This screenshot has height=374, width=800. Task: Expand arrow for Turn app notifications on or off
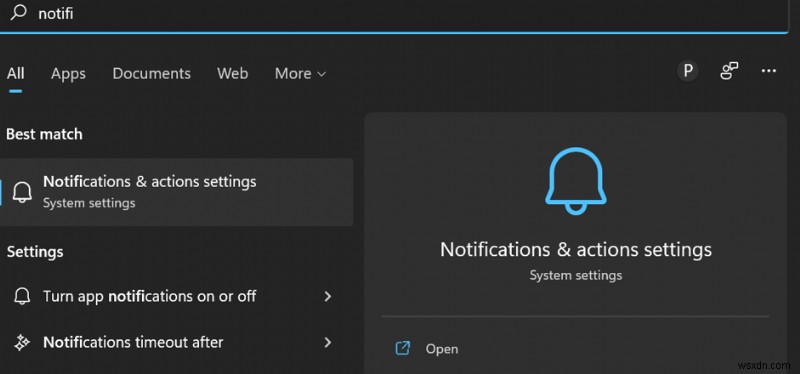point(328,296)
